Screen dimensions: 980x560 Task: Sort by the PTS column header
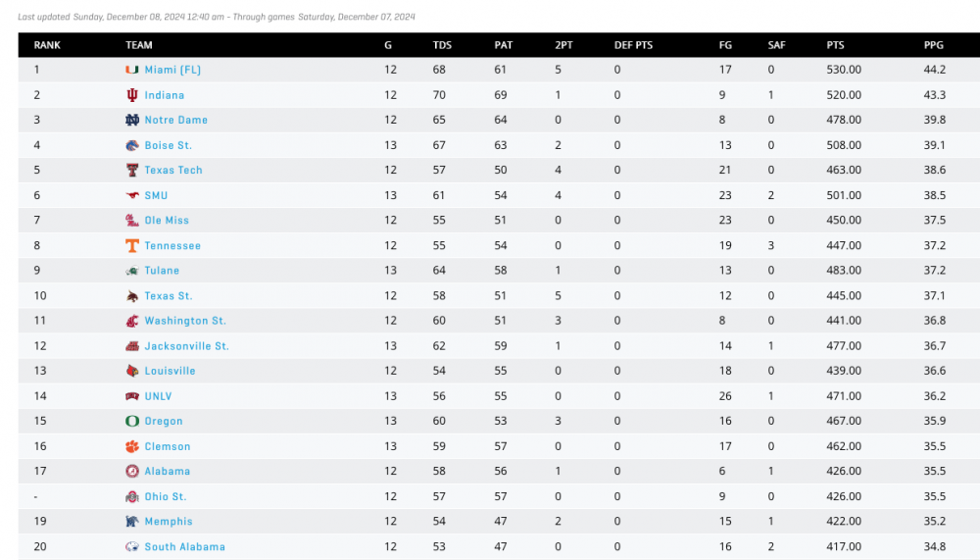pos(835,45)
